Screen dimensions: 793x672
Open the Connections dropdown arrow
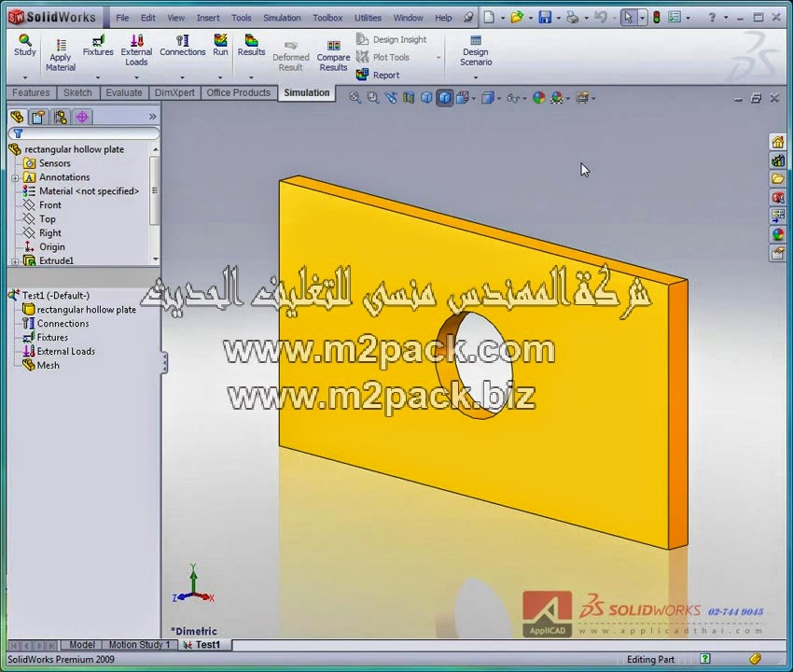pos(183,77)
